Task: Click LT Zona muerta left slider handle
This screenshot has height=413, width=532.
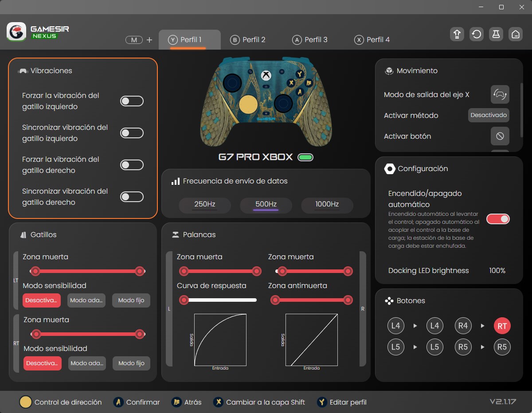Action: click(x=35, y=271)
